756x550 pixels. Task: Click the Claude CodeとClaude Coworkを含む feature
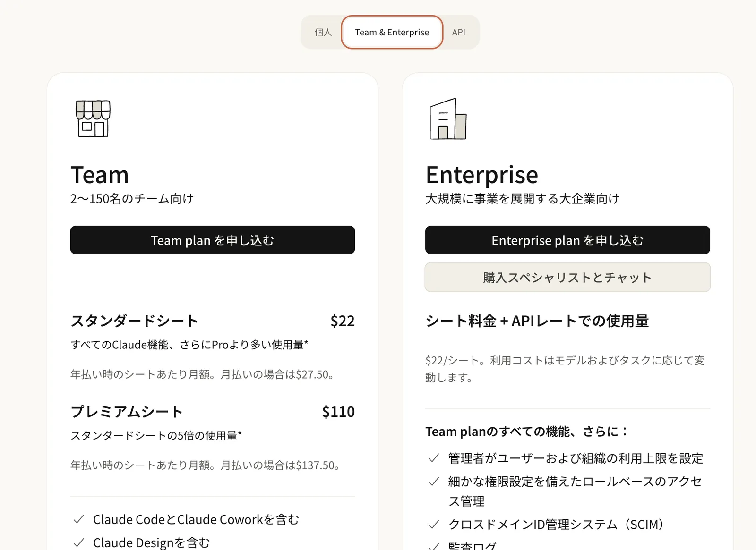[x=196, y=519]
